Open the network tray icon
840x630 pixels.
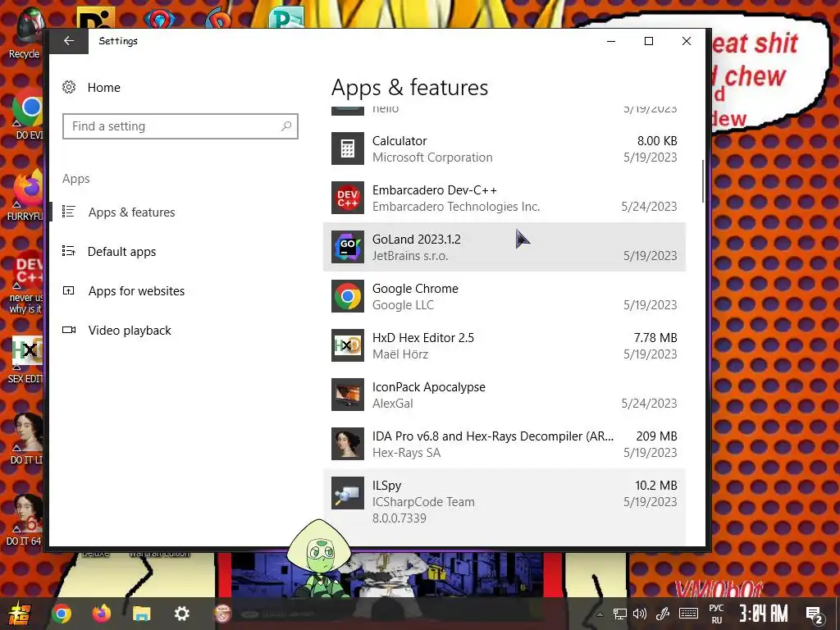pyautogui.click(x=620, y=614)
